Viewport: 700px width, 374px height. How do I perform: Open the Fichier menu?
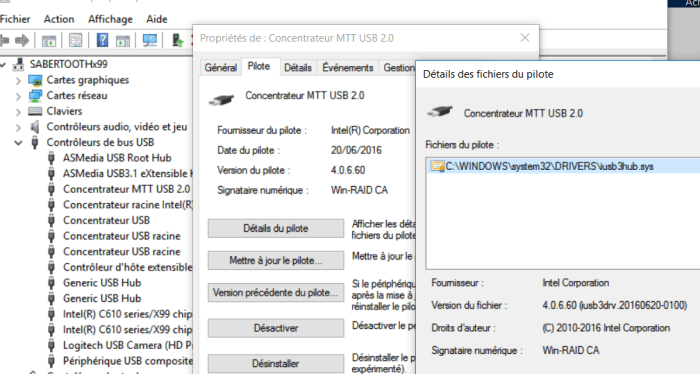tap(15, 19)
